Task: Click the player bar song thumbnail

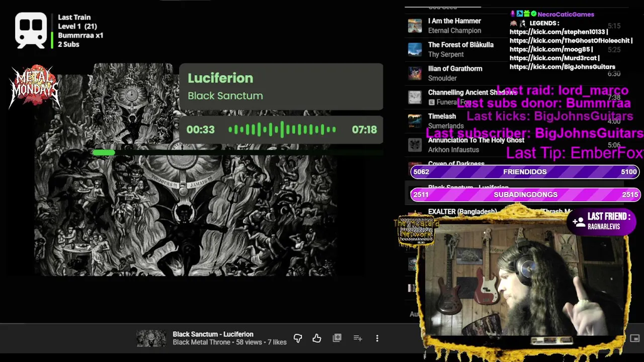Action: tap(151, 338)
